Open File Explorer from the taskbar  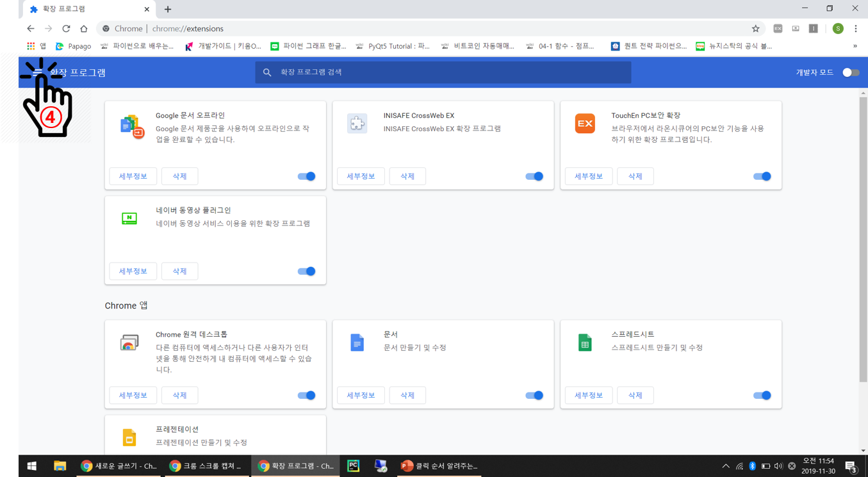tap(60, 466)
